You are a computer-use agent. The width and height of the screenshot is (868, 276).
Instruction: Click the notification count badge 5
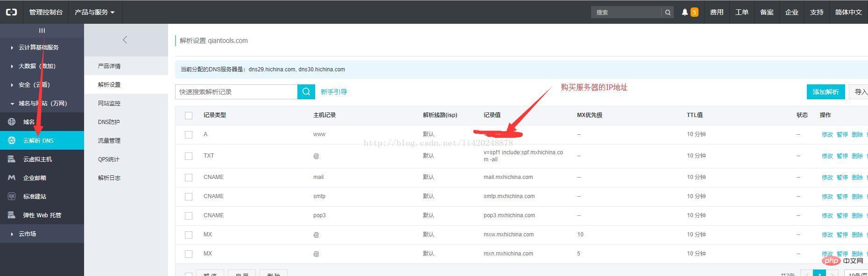(x=694, y=12)
